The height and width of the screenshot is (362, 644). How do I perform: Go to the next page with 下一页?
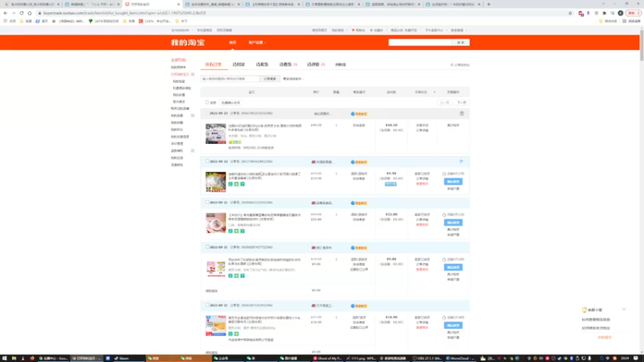[x=461, y=103]
